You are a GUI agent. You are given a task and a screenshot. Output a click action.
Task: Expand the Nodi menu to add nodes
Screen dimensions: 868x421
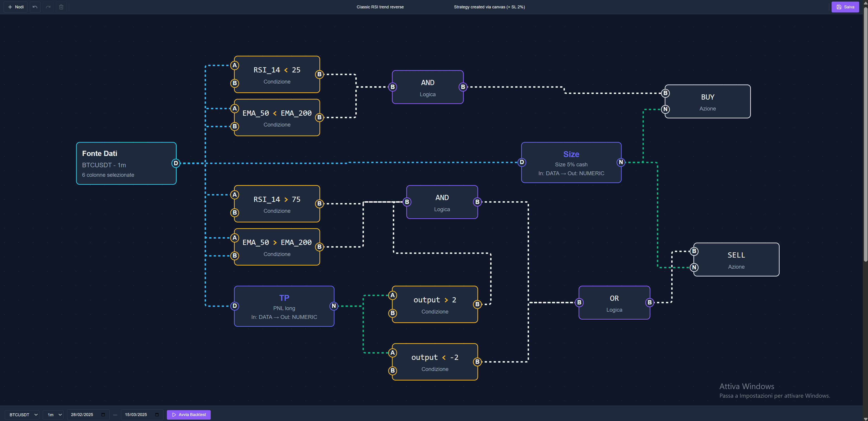(15, 7)
